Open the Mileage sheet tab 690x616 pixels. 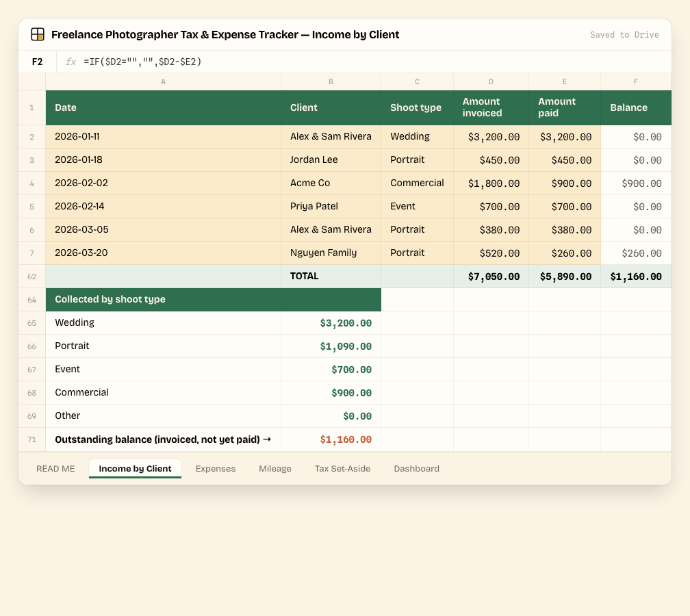[275, 469]
